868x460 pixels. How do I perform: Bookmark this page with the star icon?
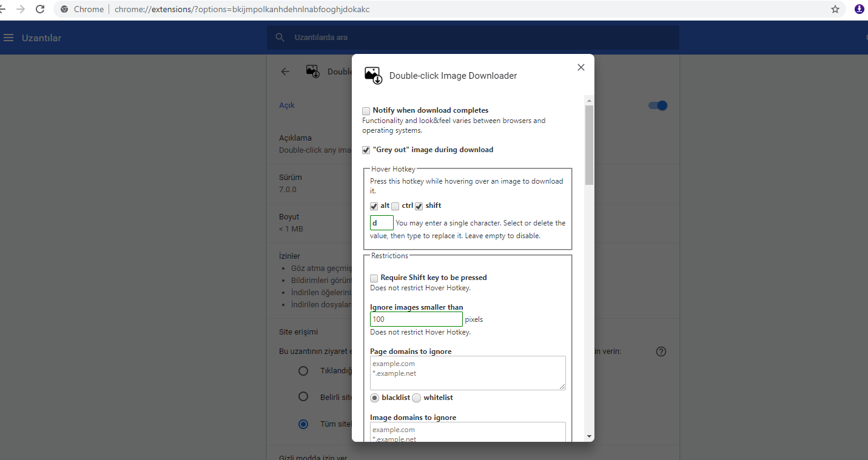click(x=835, y=9)
